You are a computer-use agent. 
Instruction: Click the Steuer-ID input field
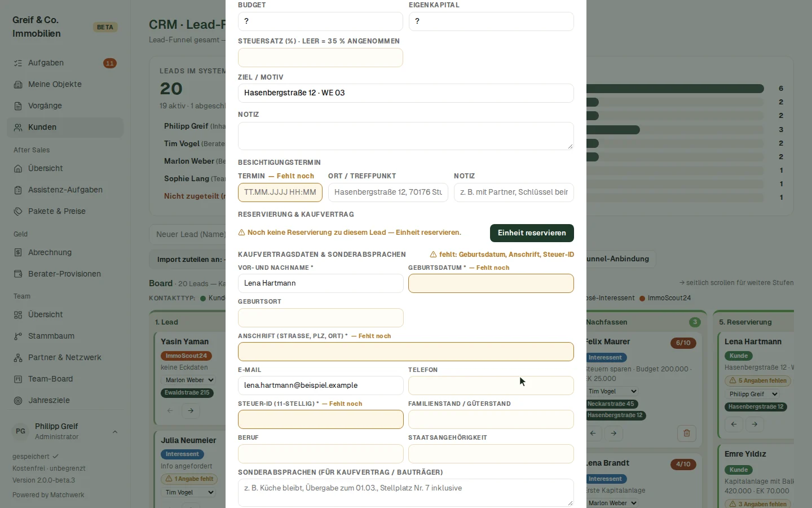click(321, 419)
